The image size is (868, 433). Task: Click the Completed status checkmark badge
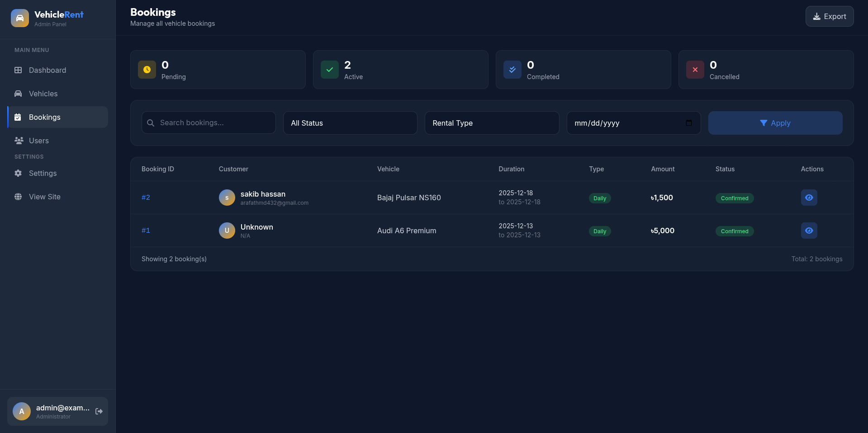point(512,70)
